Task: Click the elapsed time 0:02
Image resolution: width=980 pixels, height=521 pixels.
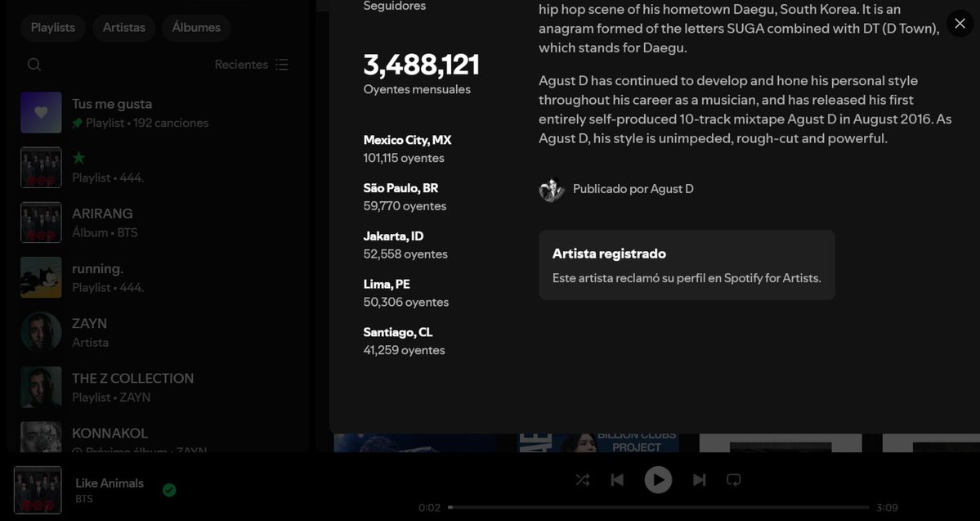Action: [x=429, y=507]
